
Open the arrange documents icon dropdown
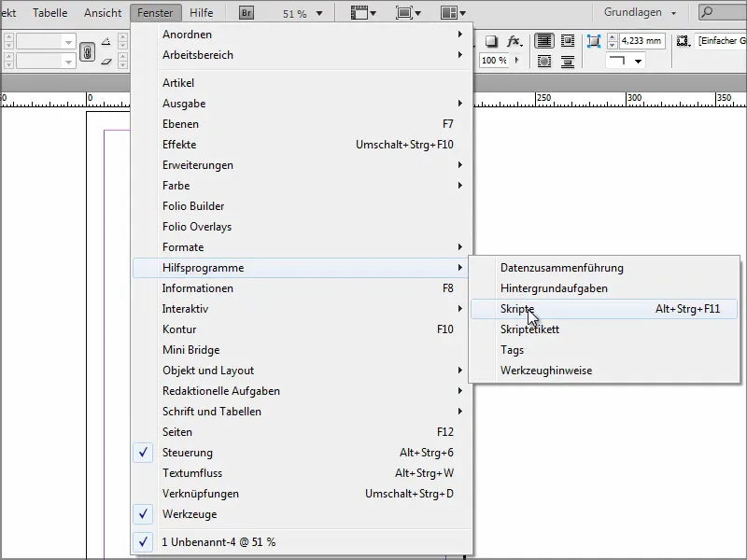click(x=453, y=13)
